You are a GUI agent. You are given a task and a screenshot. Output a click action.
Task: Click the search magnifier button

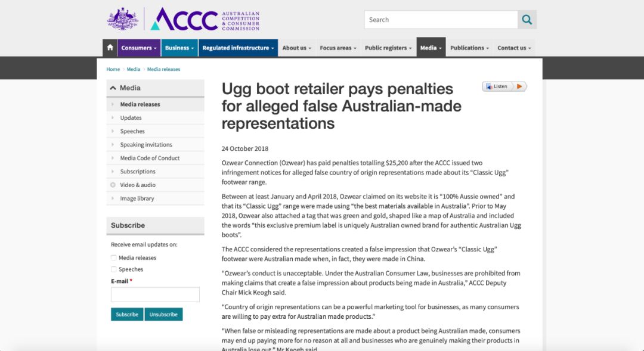pos(527,20)
